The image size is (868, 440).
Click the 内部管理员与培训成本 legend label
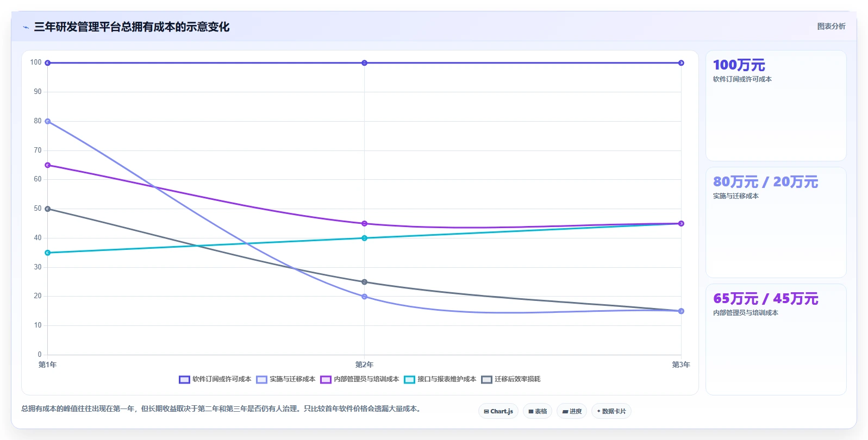click(366, 379)
